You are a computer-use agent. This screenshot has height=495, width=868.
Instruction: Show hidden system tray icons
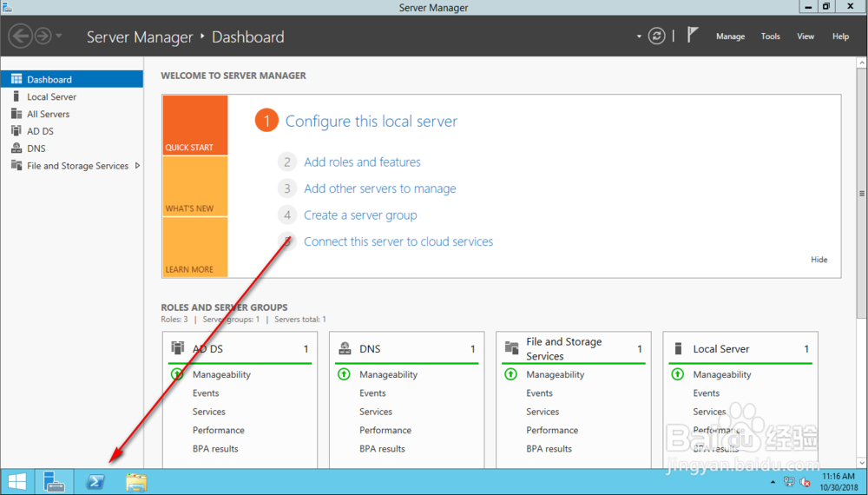(773, 482)
